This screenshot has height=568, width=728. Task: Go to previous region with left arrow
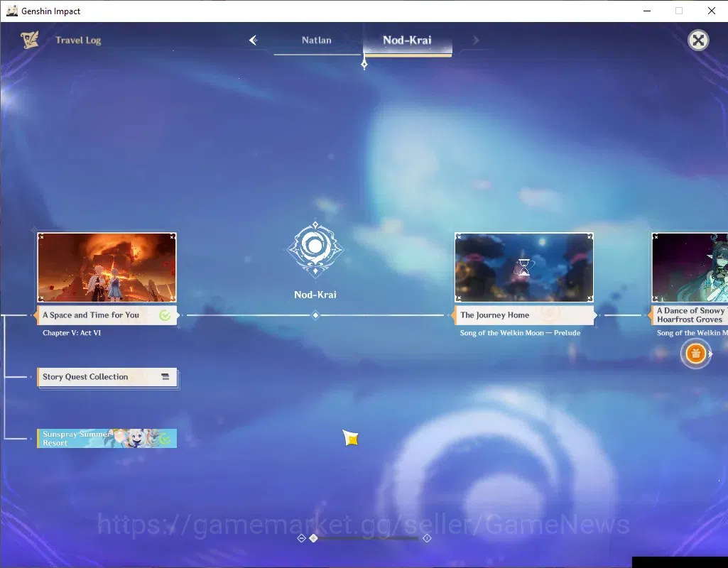pos(253,40)
